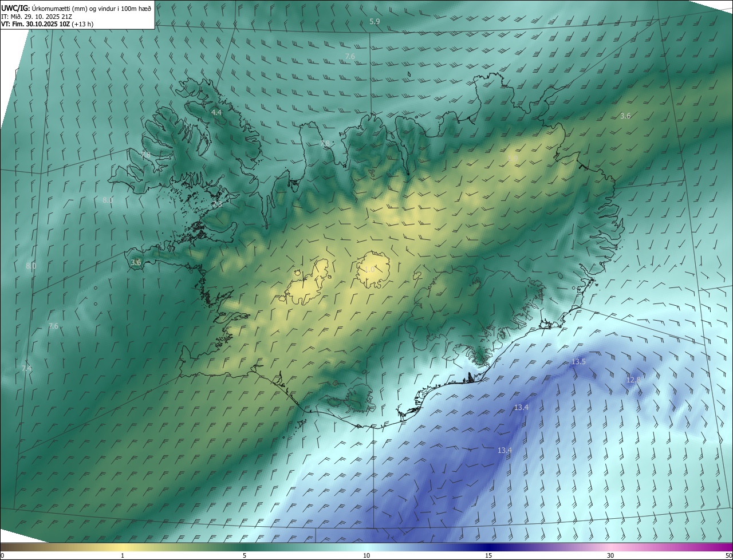Click the color scale tick label 1
This screenshot has height=560, width=733.
point(123,555)
